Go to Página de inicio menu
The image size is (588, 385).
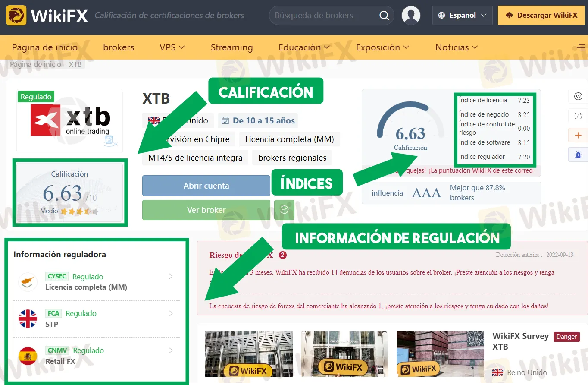(45, 47)
